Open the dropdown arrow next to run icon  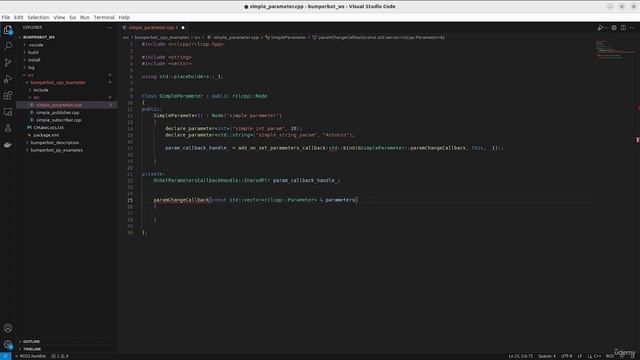click(x=606, y=28)
